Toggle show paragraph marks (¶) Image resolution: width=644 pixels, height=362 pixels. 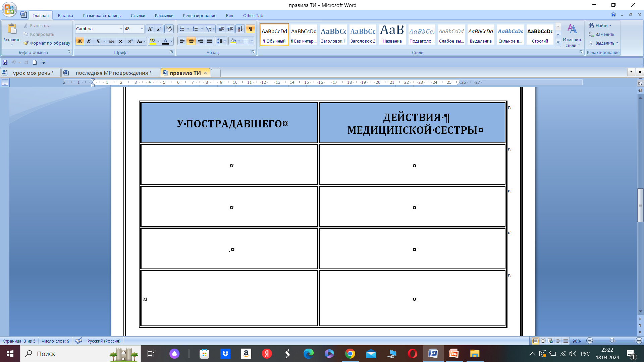251,29
